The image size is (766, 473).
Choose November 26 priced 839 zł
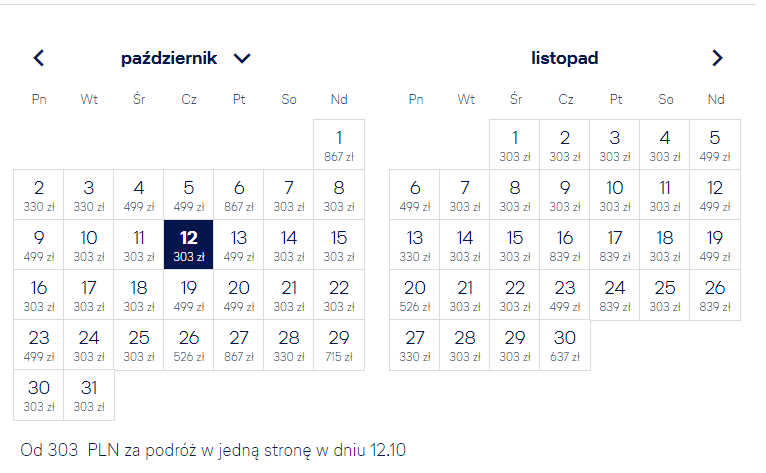(715, 295)
